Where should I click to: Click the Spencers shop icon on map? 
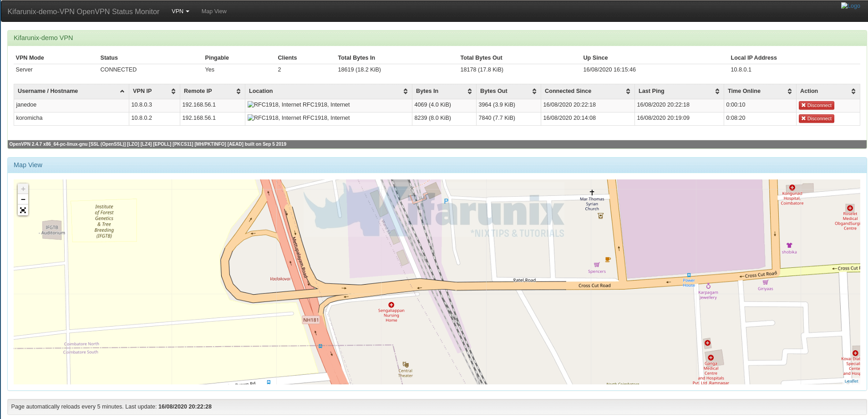(597, 265)
